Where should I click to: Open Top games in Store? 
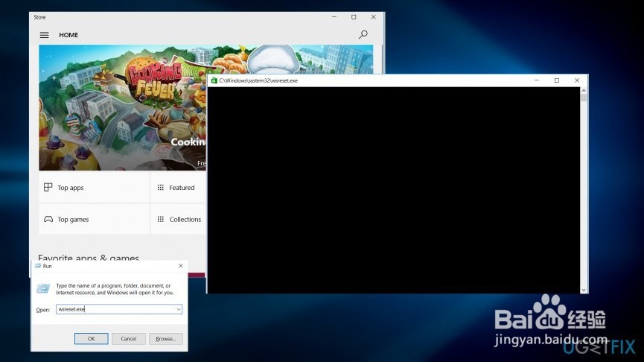pos(94,220)
